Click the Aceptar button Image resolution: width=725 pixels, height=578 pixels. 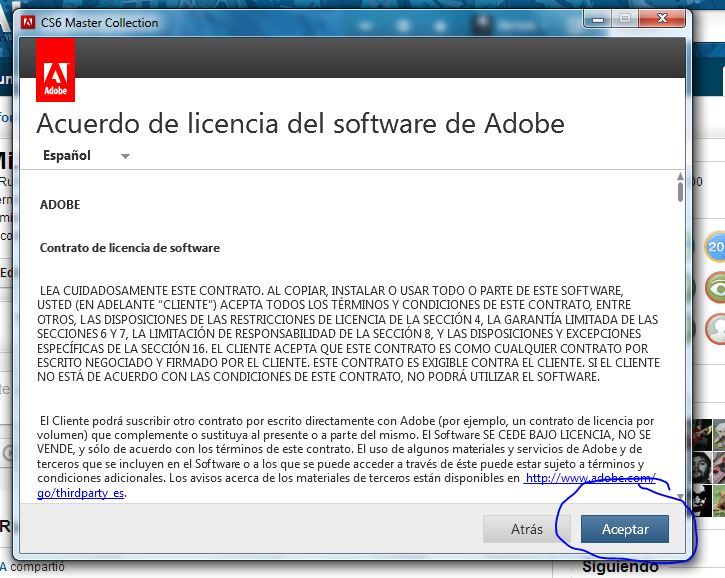tap(625, 529)
